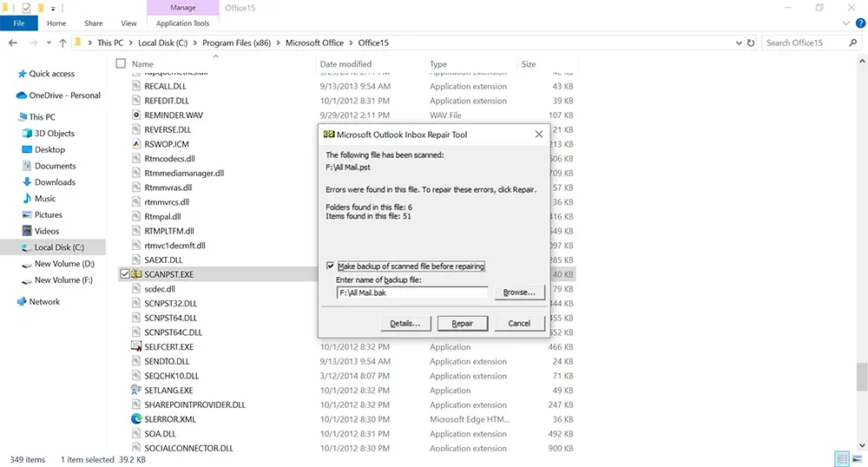Open Documents in the navigation pane

[x=55, y=166]
